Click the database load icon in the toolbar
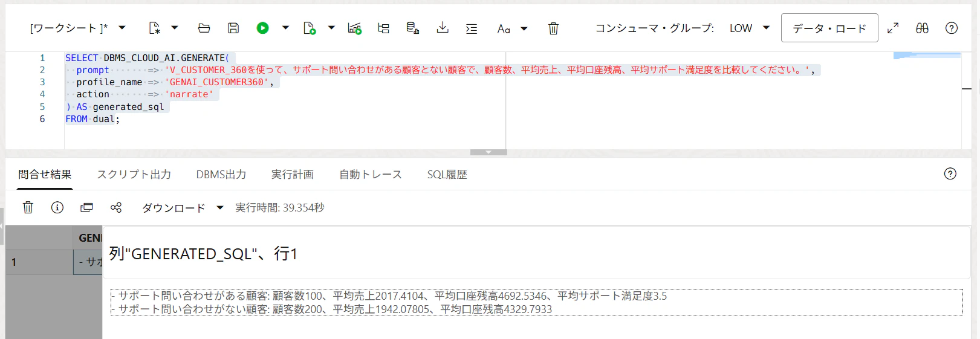 coord(413,28)
